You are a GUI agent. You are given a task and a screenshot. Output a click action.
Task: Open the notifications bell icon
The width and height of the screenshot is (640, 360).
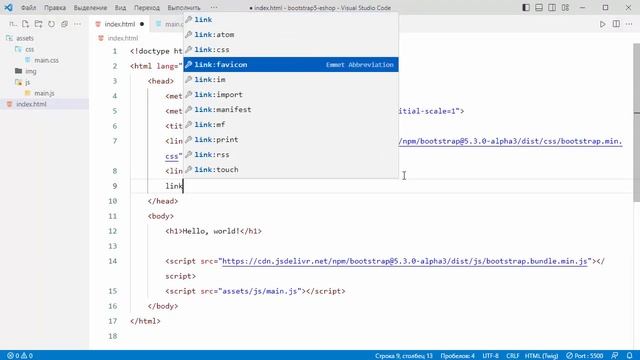click(x=629, y=356)
